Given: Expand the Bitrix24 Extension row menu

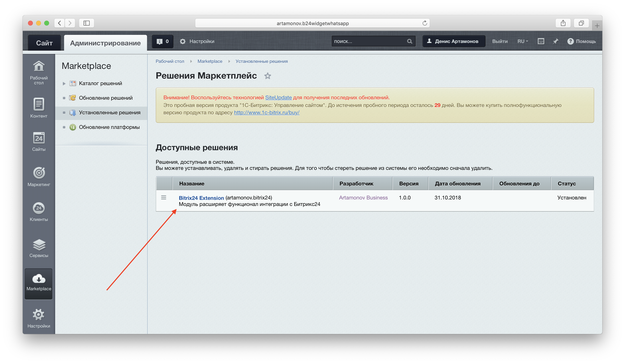Looking at the screenshot, I should point(164,197).
